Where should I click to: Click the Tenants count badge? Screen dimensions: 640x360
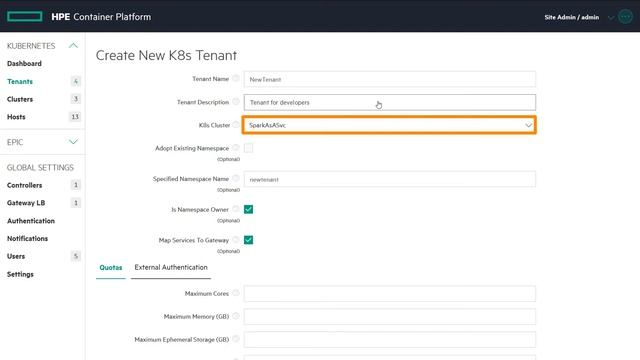click(75, 82)
